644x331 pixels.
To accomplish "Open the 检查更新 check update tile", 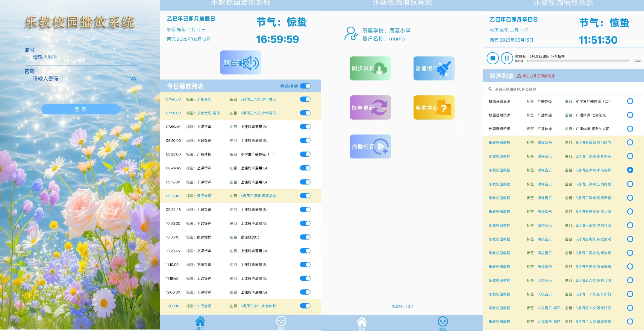I will (370, 108).
